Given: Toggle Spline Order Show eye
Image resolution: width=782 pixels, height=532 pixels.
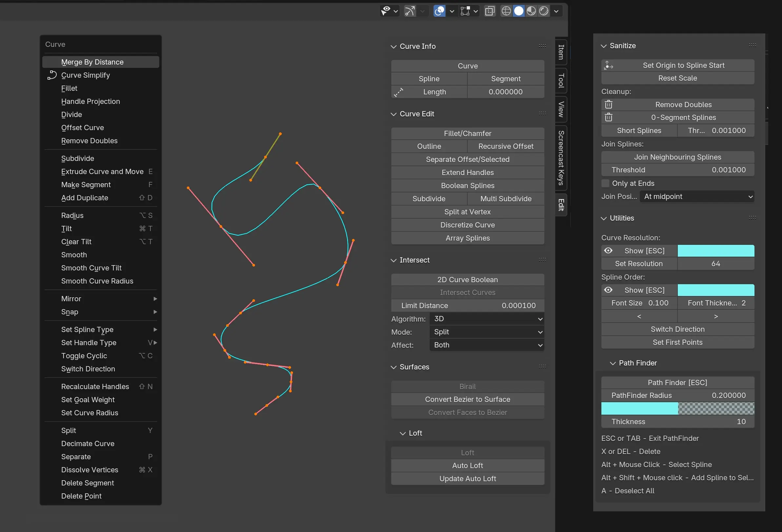Looking at the screenshot, I should pyautogui.click(x=608, y=290).
